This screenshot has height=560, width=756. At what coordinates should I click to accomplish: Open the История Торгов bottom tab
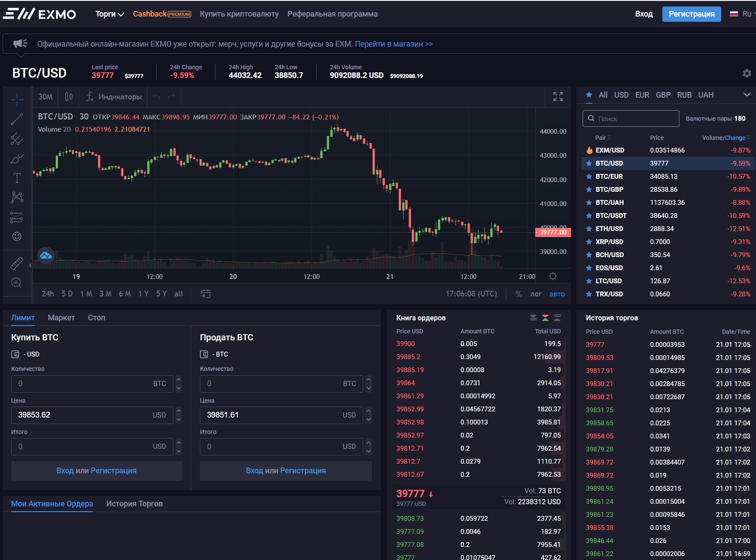[135, 504]
